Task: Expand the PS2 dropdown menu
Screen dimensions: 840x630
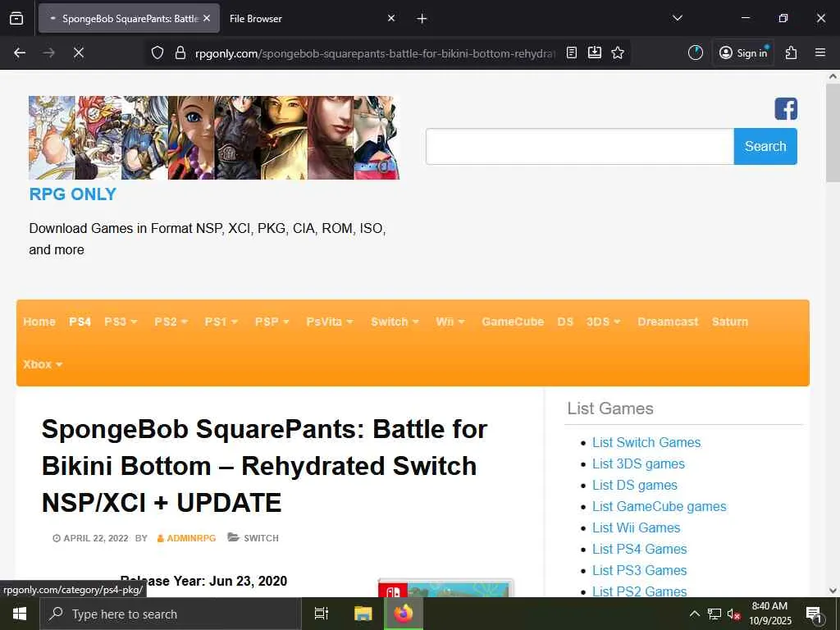Action: pyautogui.click(x=171, y=322)
